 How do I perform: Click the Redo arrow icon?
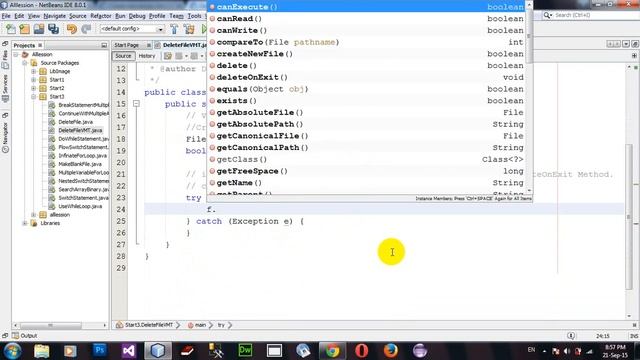[86, 29]
